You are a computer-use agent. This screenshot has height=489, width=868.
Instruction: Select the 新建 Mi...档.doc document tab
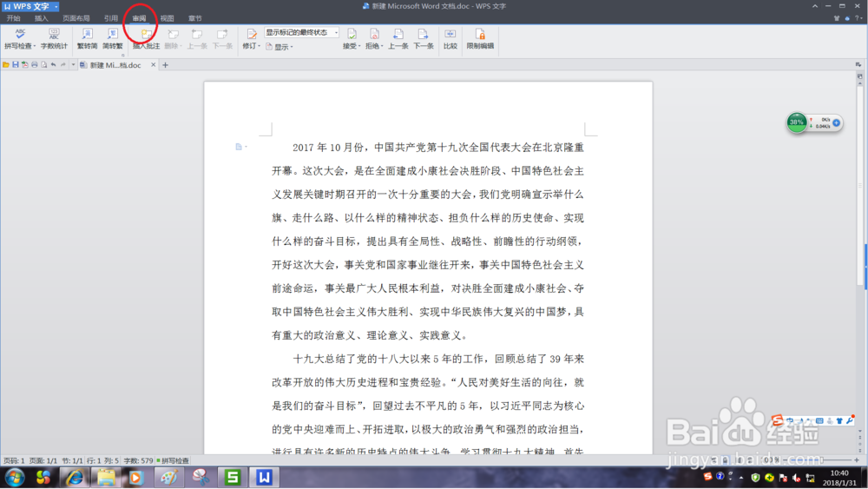pyautogui.click(x=115, y=65)
